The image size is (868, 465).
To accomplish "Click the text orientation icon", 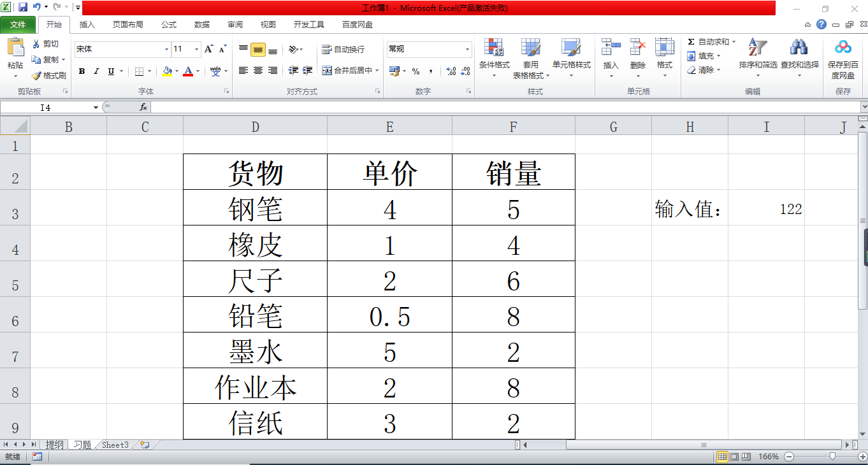I will (293, 49).
